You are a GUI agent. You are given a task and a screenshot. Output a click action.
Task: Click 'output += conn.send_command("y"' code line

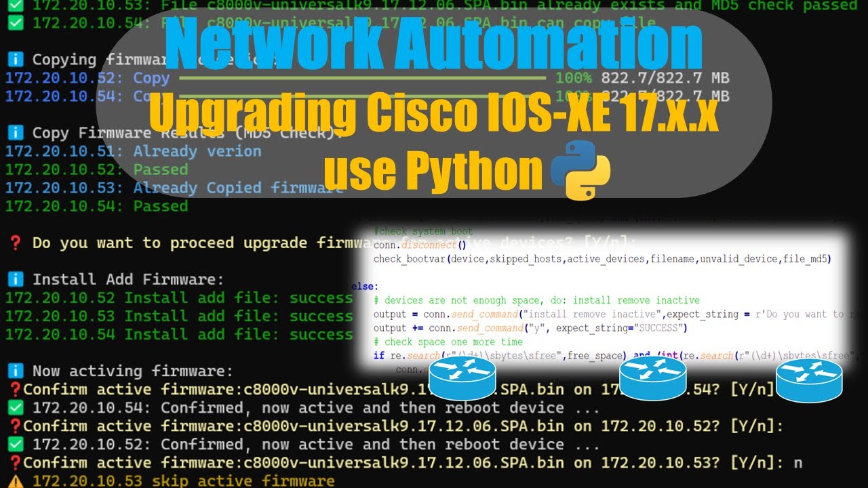(530, 328)
